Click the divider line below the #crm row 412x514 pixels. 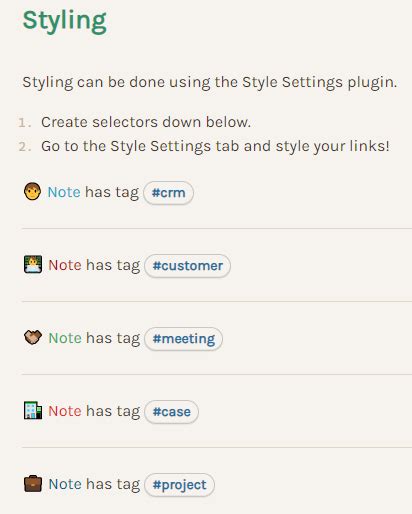[217, 229]
